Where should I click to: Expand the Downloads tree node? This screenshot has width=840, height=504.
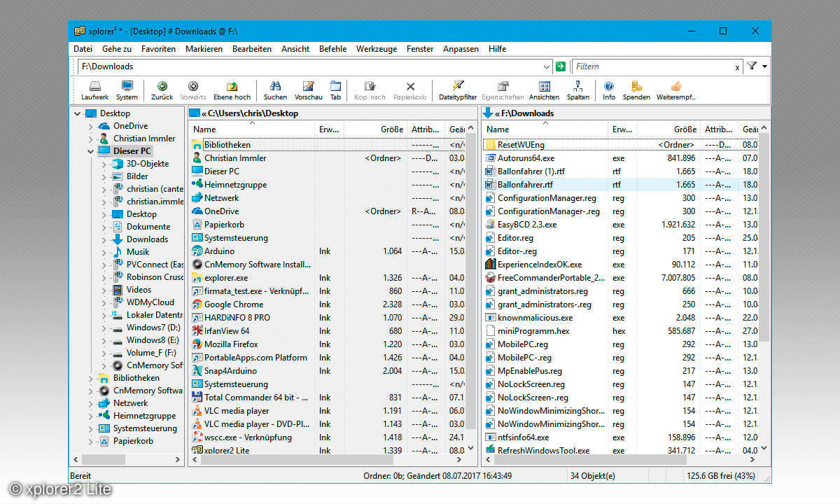[x=104, y=239]
